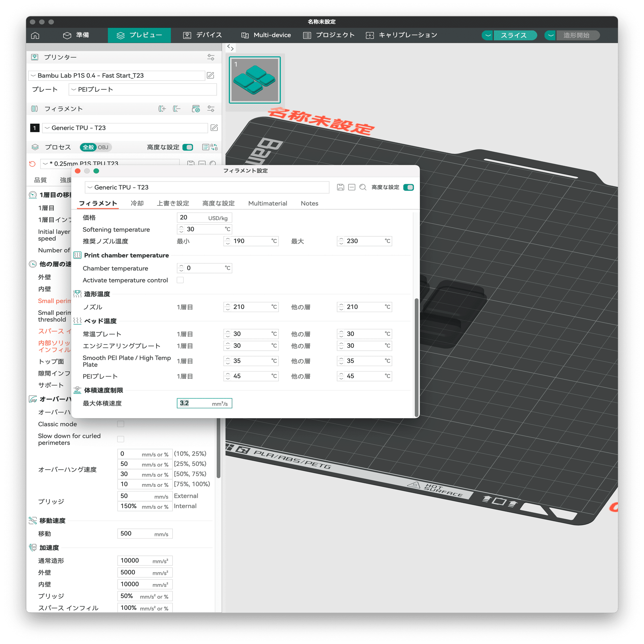Open filament settings via sliders icon

click(210, 109)
